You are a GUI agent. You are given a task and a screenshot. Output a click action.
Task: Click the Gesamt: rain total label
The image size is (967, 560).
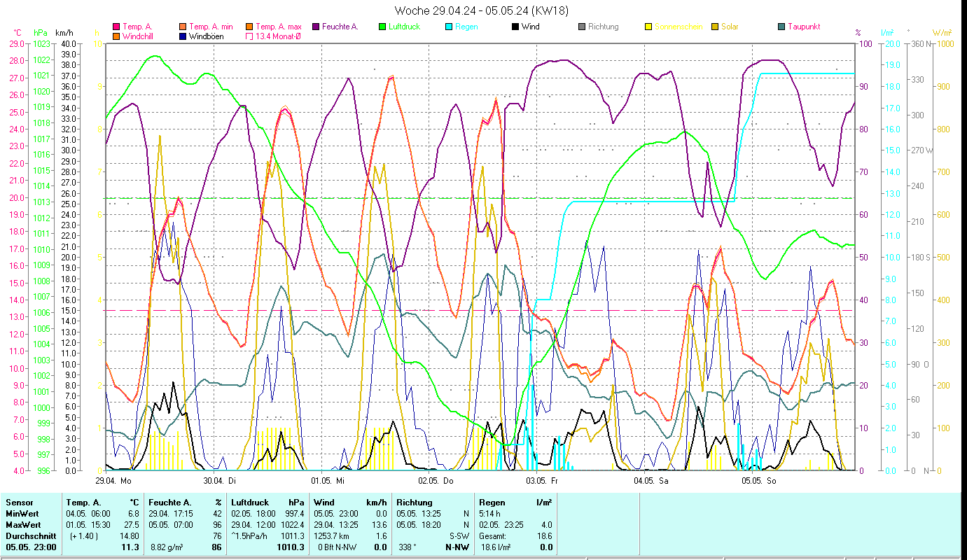click(x=494, y=535)
